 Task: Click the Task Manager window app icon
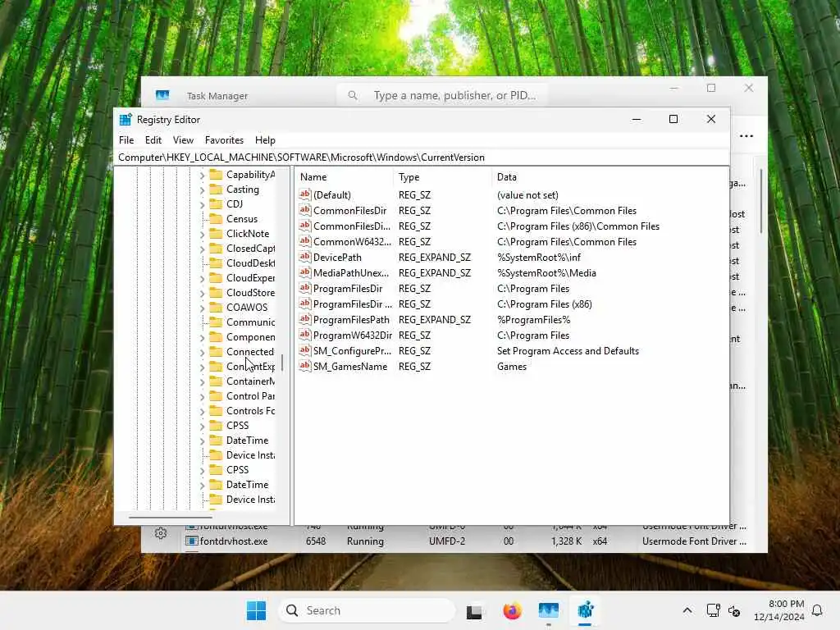tap(162, 95)
